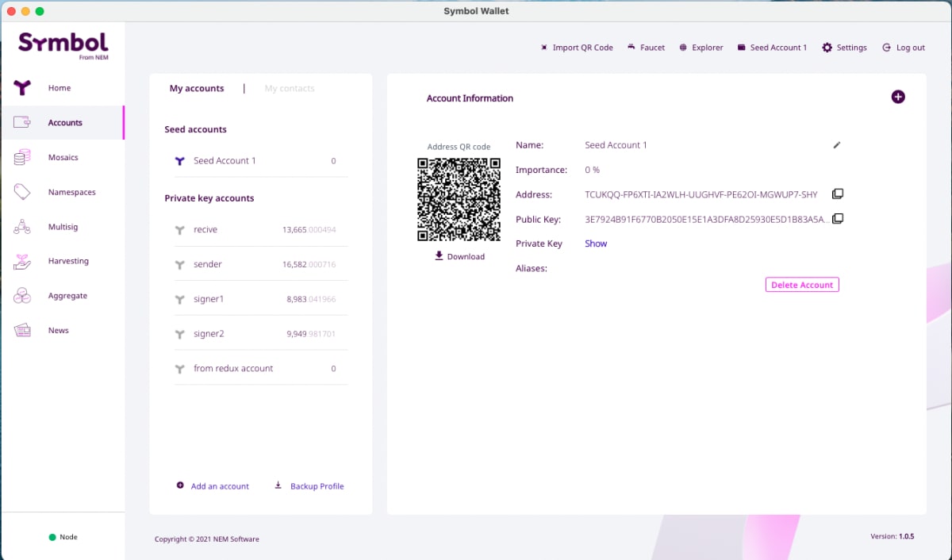The height and width of the screenshot is (560, 952).
Task: Click the Backup Profile download icon
Action: [x=278, y=485]
